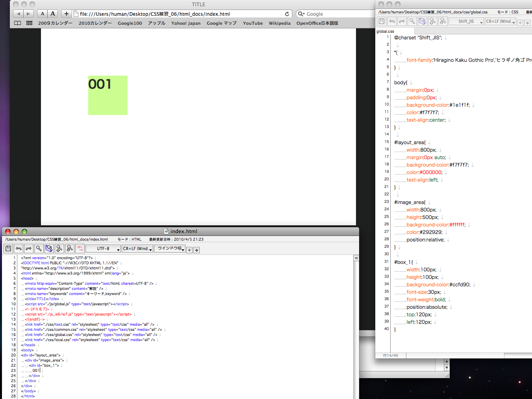Click the モード：CSS label in global.css window
Image resolution: width=532 pixels, height=399 pixels.
508,12
